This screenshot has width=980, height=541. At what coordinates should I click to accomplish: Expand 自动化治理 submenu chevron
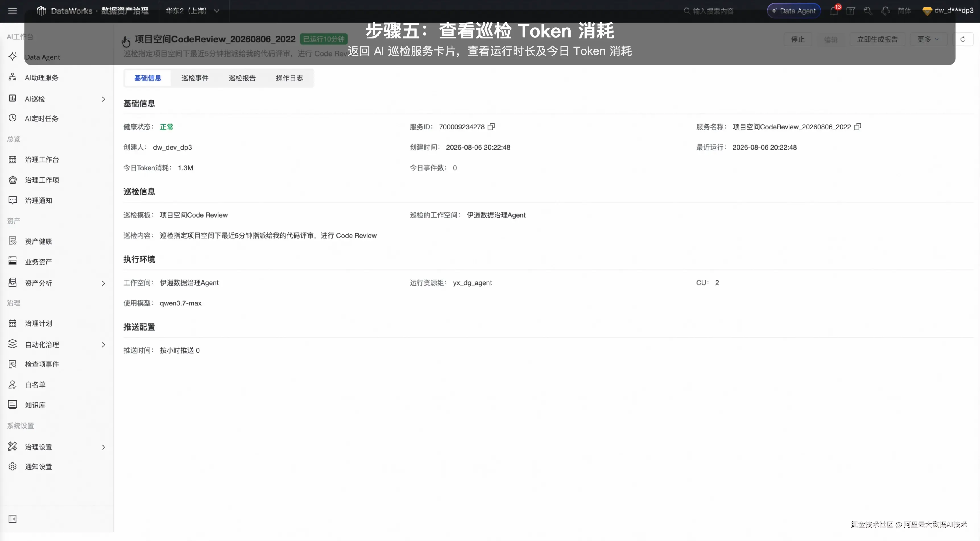104,345
